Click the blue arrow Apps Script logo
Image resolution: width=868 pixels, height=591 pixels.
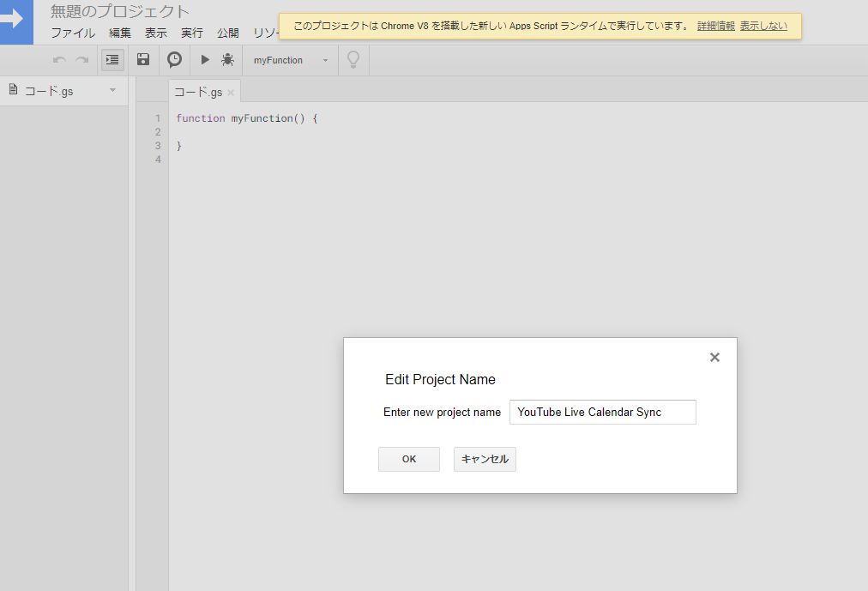[16, 21]
